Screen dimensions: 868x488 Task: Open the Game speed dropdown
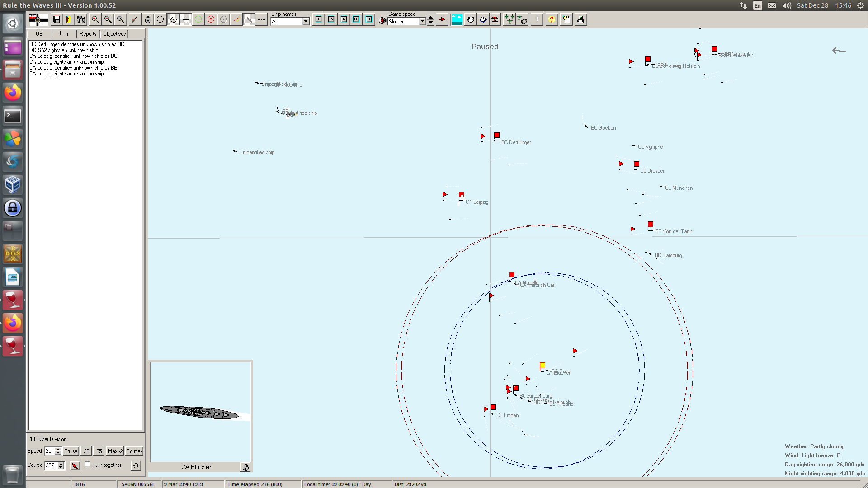pos(422,22)
